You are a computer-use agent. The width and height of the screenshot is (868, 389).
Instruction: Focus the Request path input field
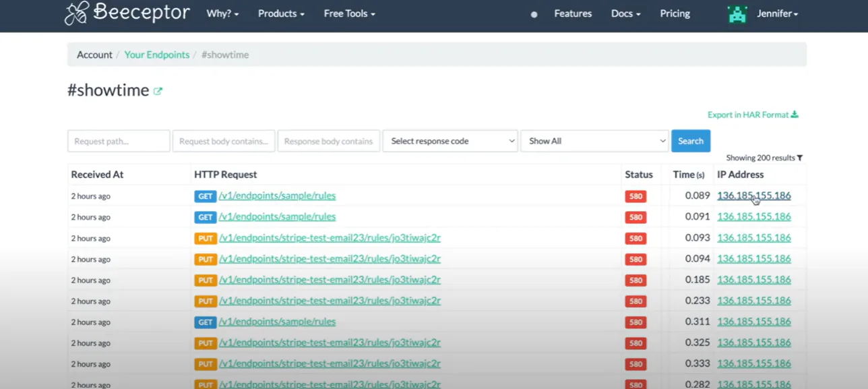(119, 141)
